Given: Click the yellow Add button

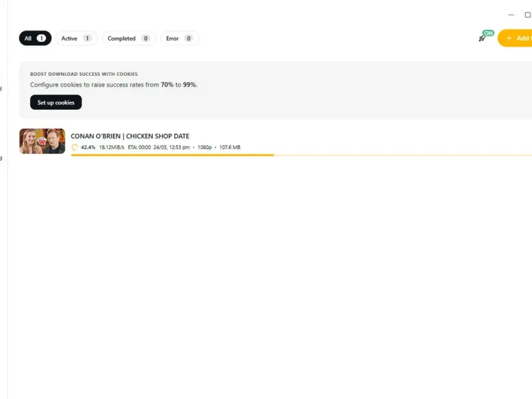Looking at the screenshot, I should pos(515,39).
